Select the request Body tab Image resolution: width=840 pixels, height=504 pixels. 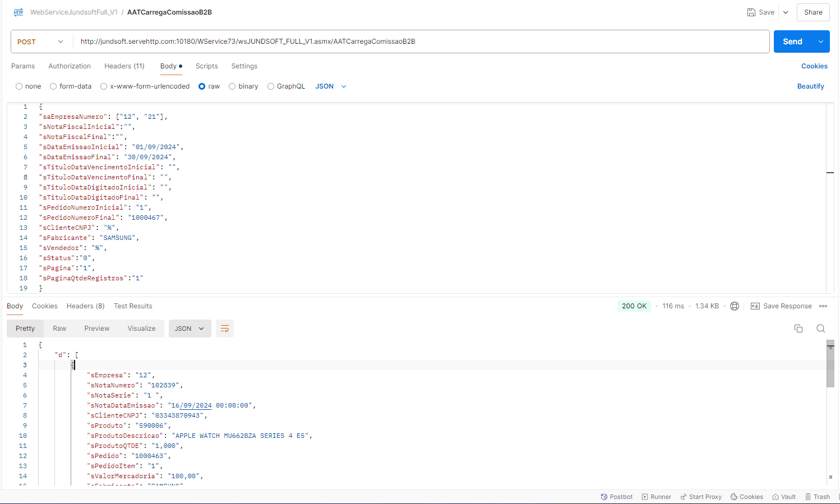[171, 66]
